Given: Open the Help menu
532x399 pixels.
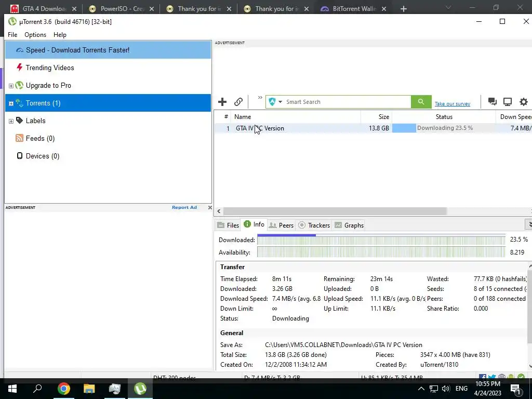Looking at the screenshot, I should [x=60, y=35].
